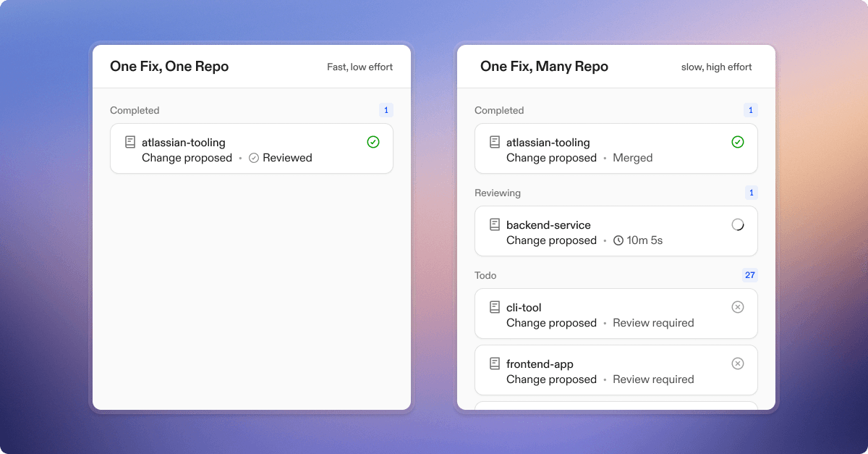The height and width of the screenshot is (454, 868).
Task: Collapse the Todo section header
Action: coord(485,276)
